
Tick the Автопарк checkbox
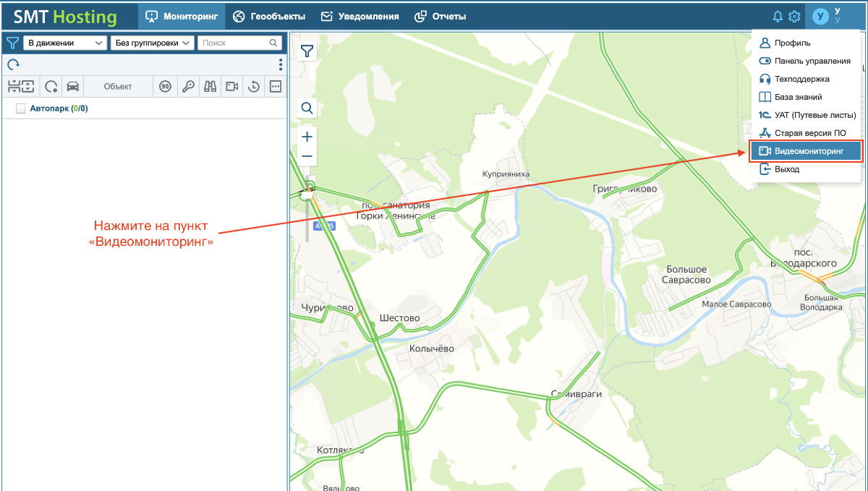click(x=20, y=108)
